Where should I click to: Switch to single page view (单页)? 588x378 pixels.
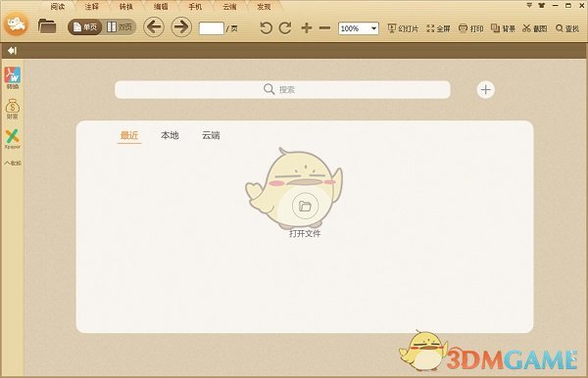coord(85,27)
